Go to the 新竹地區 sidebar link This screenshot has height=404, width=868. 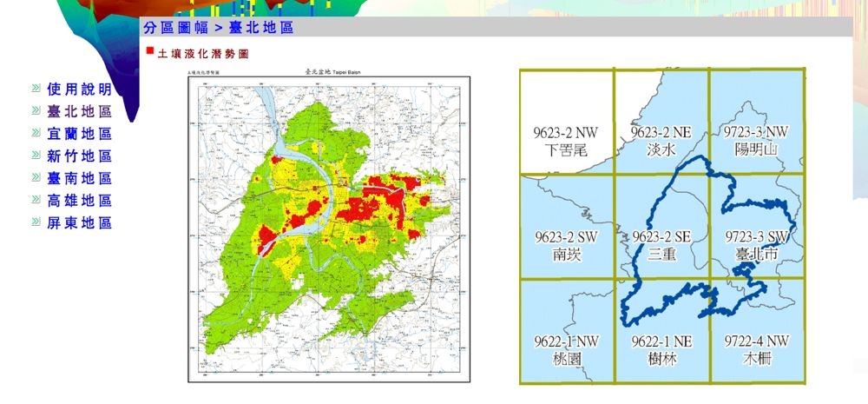click(x=80, y=156)
